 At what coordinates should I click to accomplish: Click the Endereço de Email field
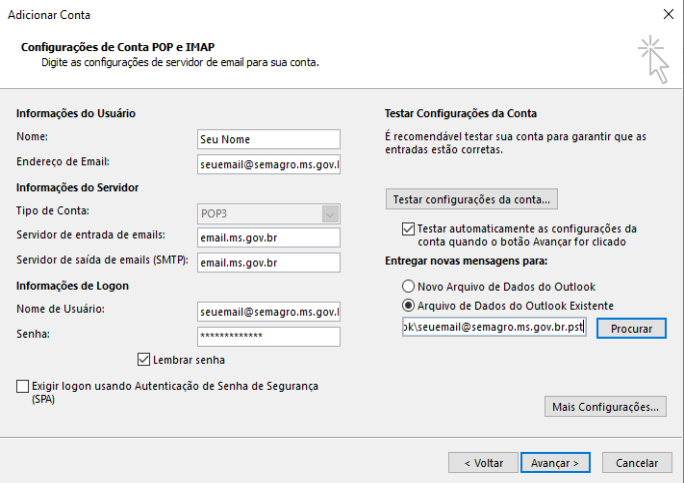tap(269, 163)
